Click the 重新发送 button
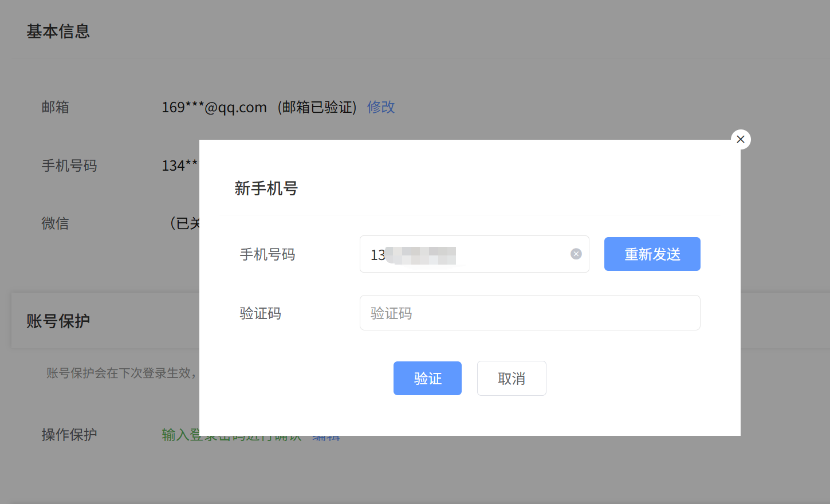The width and height of the screenshot is (830, 504). pos(652,254)
